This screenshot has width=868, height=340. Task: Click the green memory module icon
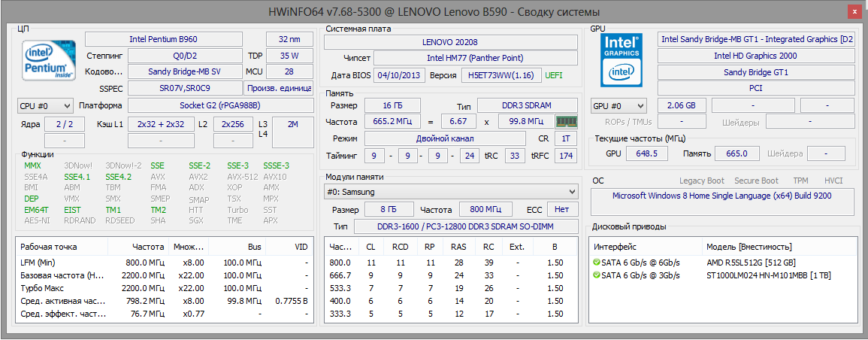click(566, 121)
